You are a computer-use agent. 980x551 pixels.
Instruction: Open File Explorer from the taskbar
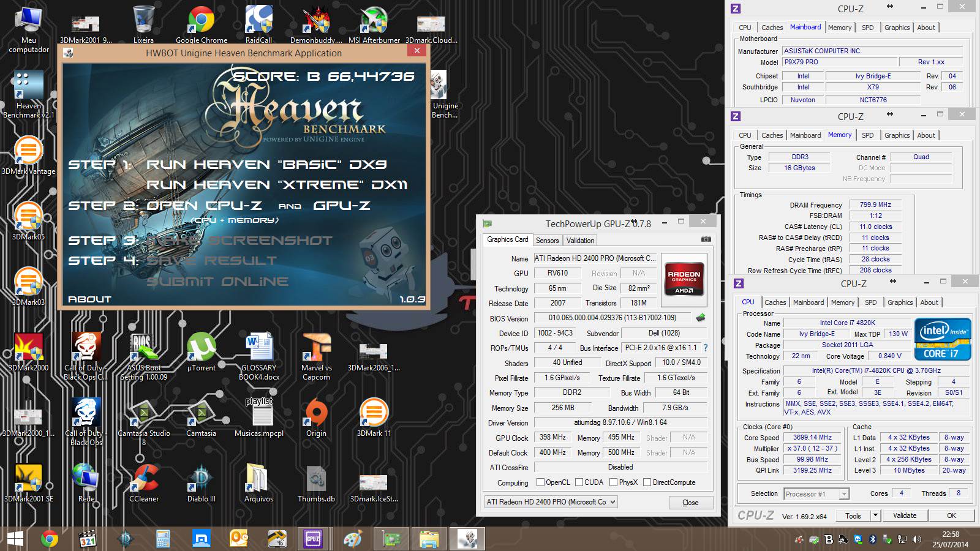[x=429, y=539]
